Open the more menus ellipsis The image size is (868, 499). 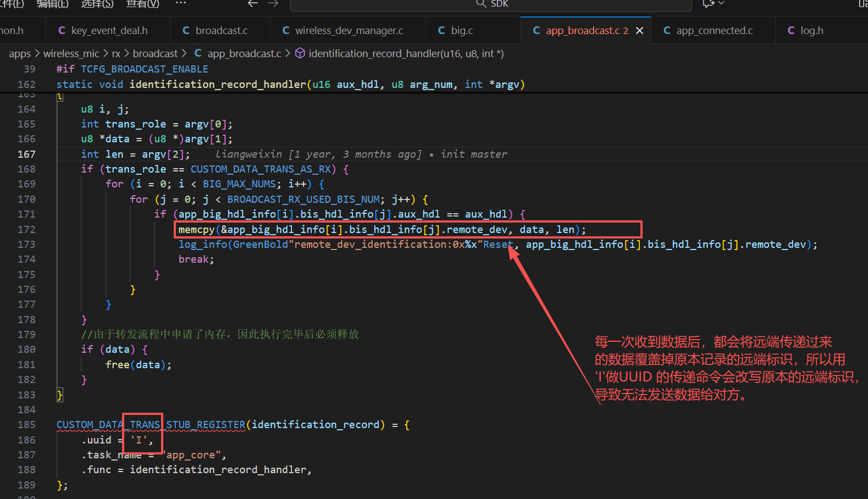tap(181, 3)
